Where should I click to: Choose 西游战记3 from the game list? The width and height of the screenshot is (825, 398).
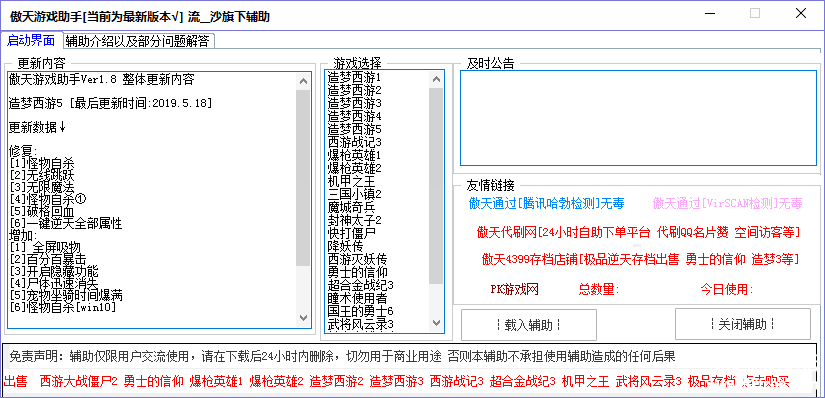[x=354, y=142]
